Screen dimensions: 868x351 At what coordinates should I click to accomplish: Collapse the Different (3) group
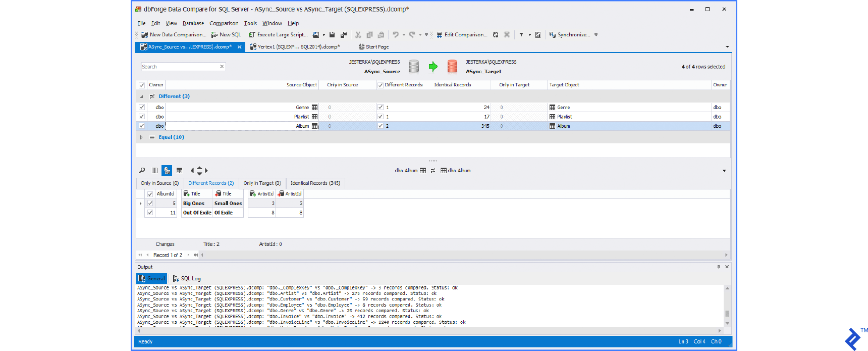(x=141, y=96)
